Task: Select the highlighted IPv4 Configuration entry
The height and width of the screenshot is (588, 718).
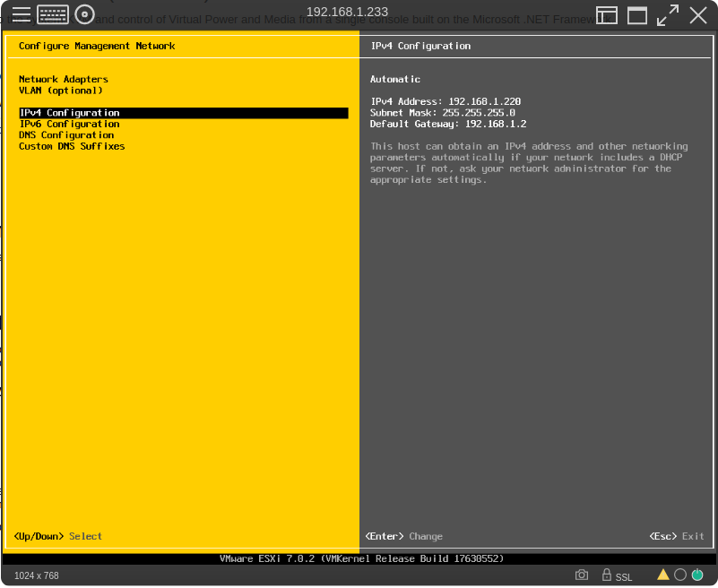Action: pos(69,113)
